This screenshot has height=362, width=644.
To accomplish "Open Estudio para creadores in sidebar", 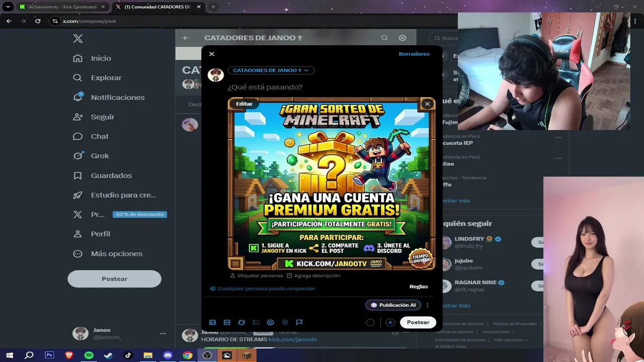I will (x=115, y=195).
